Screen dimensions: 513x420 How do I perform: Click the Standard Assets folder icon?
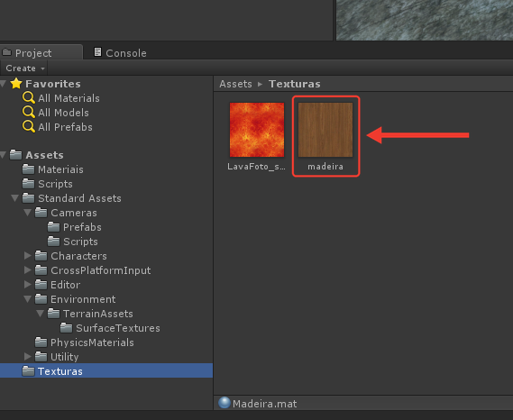29,198
